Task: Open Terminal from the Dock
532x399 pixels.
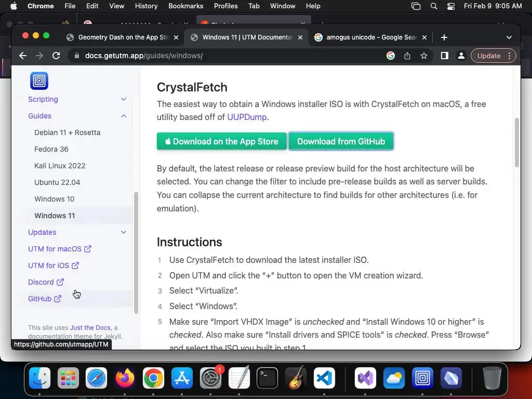Action: coord(268,378)
